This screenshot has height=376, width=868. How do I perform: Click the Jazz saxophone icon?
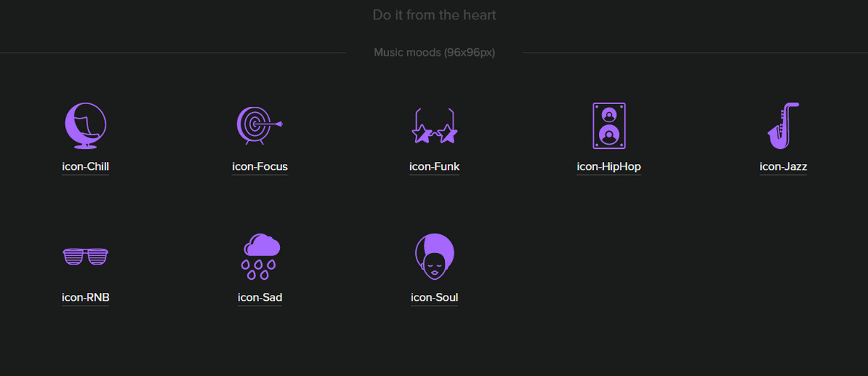(783, 125)
